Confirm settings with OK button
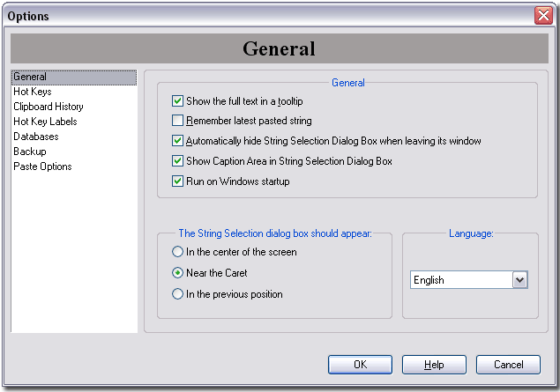The height and width of the screenshot is (392, 560). 360,365
